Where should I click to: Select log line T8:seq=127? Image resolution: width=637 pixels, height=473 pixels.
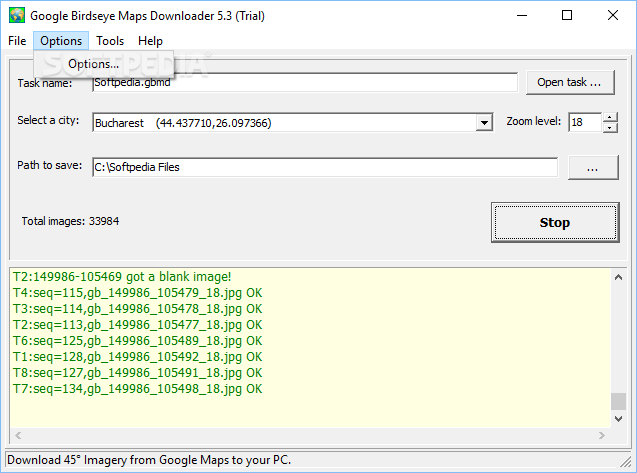(137, 373)
